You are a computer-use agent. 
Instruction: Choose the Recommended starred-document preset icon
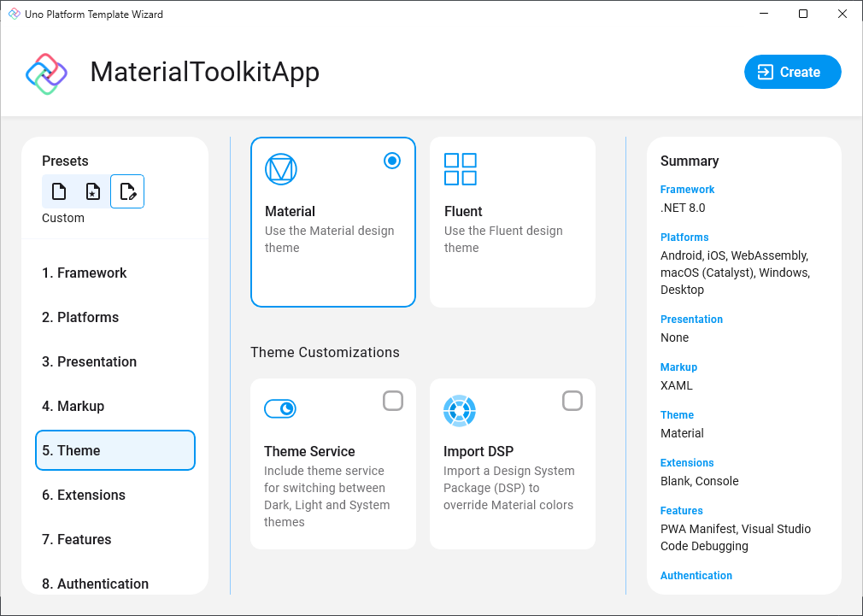pos(92,191)
